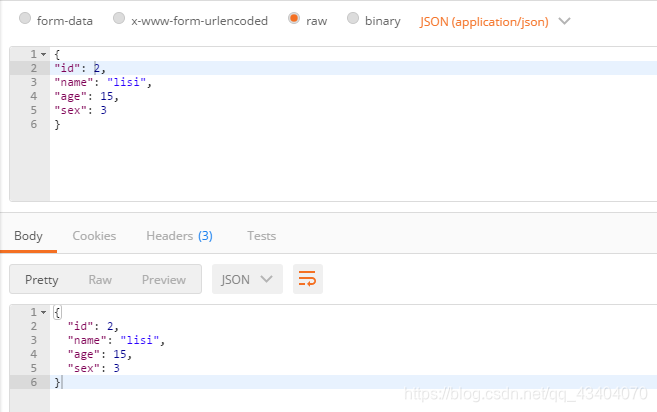
Task: Click the closing brace on request line 6
Action: tap(57, 124)
